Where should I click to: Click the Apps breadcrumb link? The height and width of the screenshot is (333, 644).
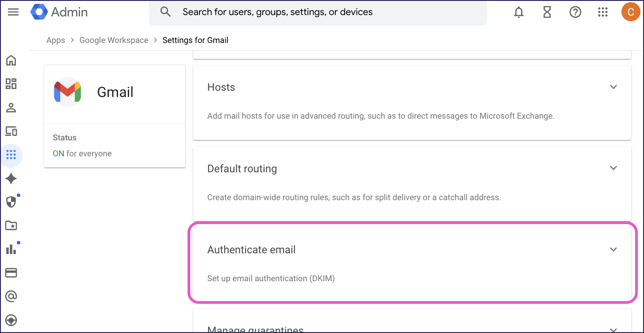(x=56, y=40)
